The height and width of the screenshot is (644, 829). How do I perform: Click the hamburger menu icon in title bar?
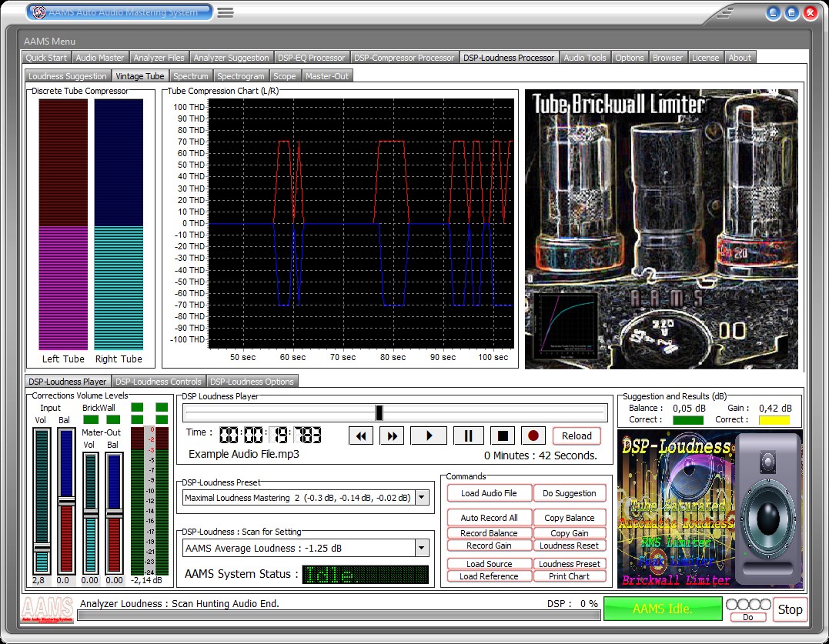coord(226,12)
